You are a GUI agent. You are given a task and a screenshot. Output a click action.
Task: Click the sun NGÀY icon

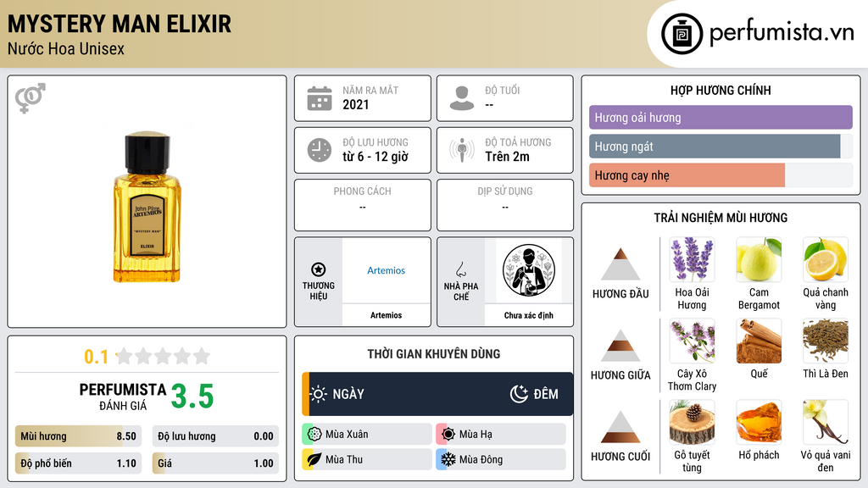click(319, 394)
